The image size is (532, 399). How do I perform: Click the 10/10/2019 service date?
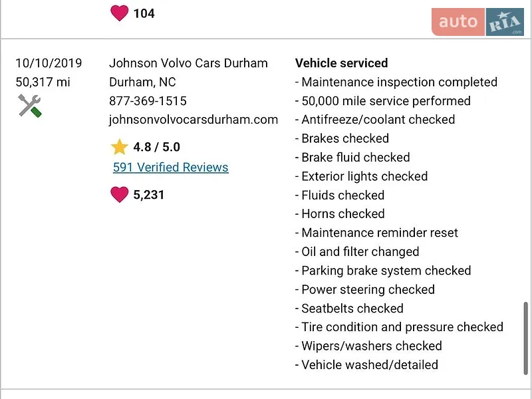click(49, 63)
